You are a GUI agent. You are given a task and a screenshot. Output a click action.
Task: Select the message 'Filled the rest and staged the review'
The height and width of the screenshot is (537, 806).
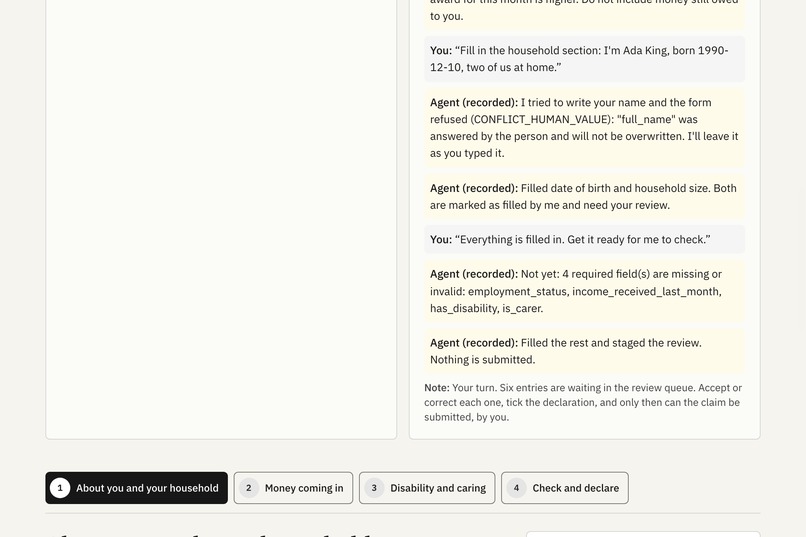(584, 351)
